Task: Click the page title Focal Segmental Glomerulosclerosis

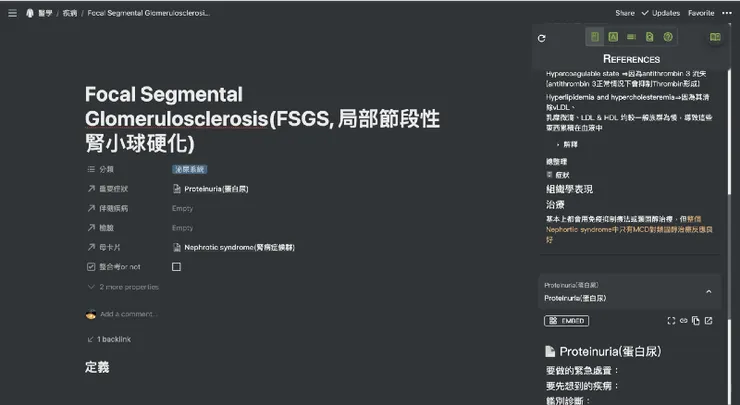Action: tap(262, 119)
